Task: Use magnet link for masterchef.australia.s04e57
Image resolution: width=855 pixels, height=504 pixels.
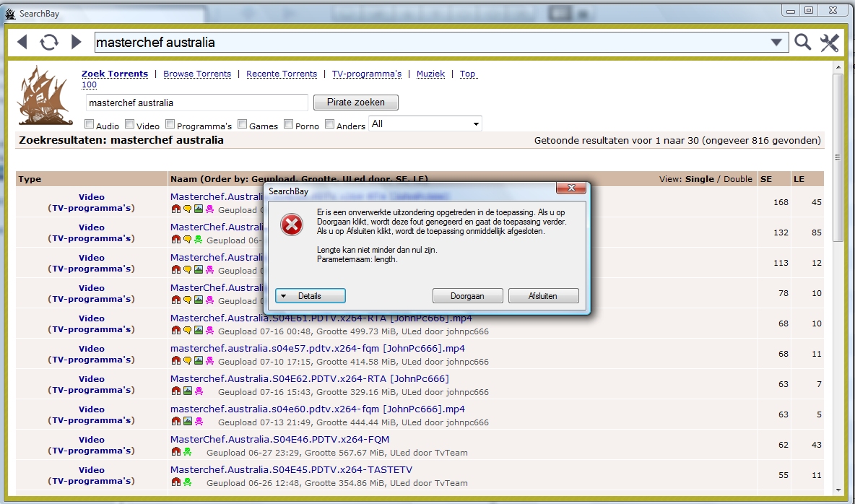Action: (175, 360)
